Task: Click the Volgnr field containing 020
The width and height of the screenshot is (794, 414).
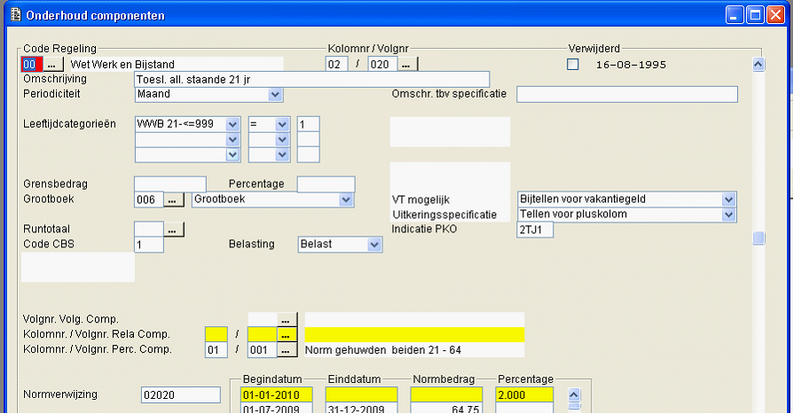Action: (x=382, y=64)
